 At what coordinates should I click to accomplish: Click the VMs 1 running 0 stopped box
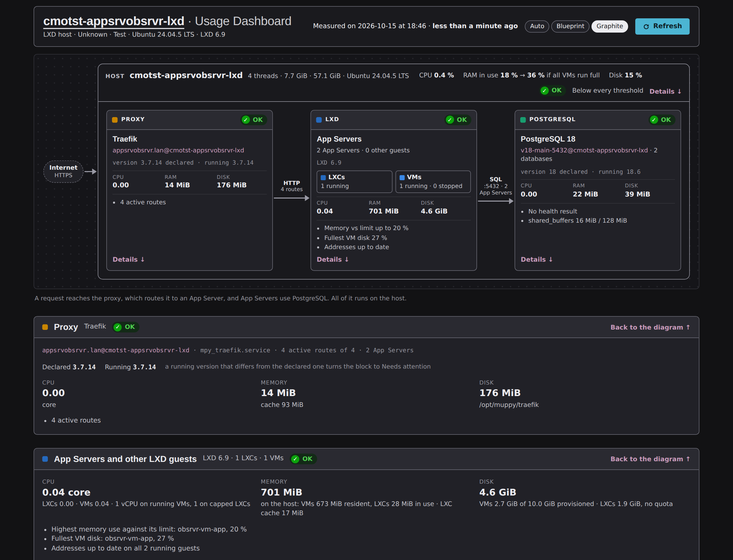click(433, 182)
